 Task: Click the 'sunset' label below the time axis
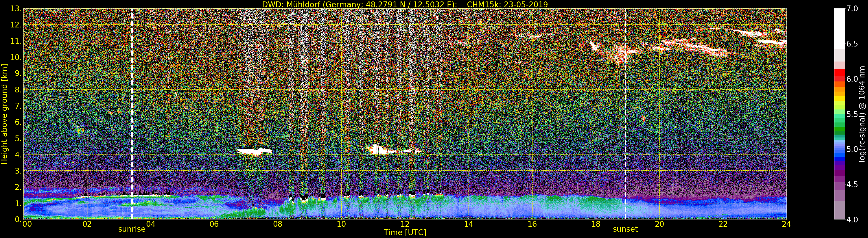pyautogui.click(x=625, y=229)
